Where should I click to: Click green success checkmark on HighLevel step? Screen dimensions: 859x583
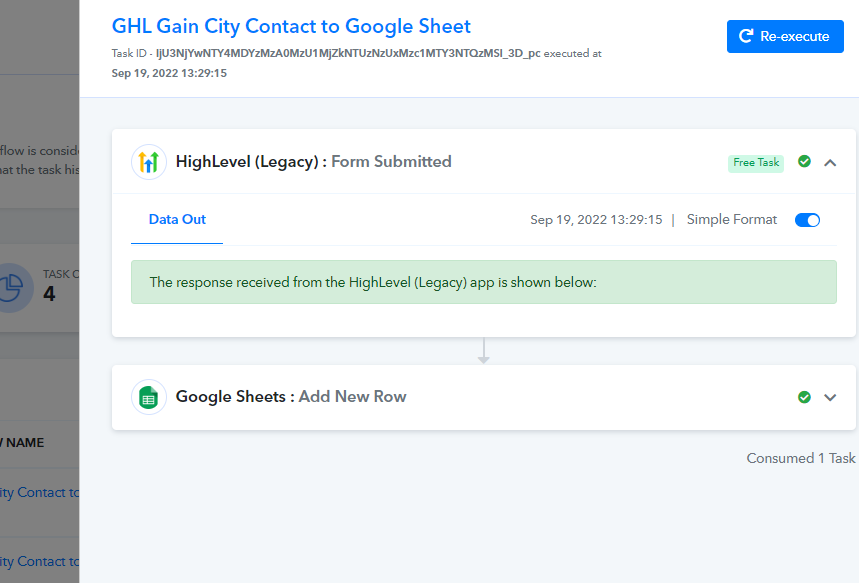tap(804, 161)
